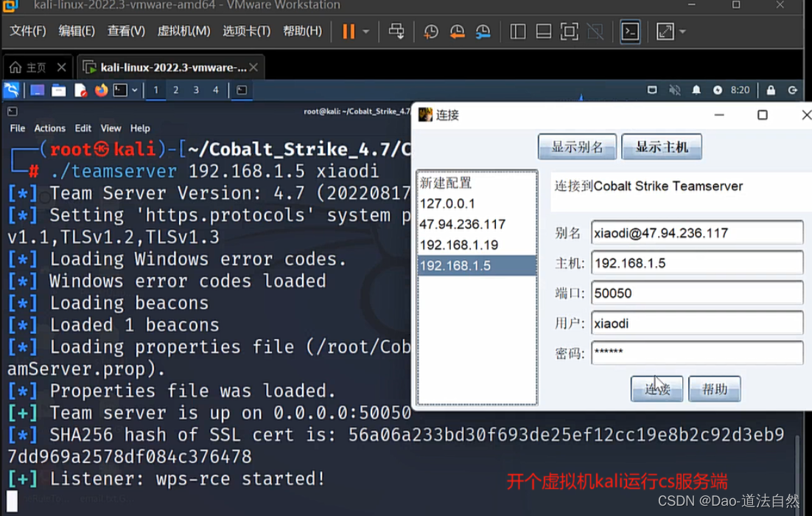The width and height of the screenshot is (812, 516).
Task: Open the terminal Actions menu
Action: pyautogui.click(x=49, y=128)
